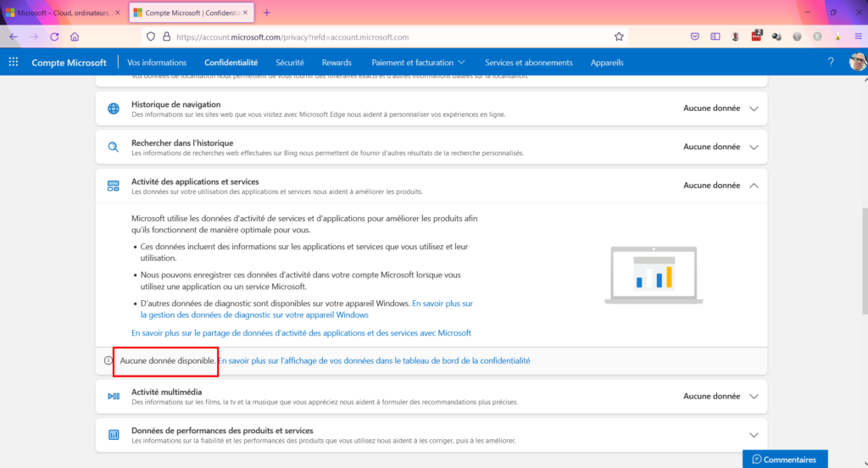Select the Confidentialité menu item
The width and height of the screenshot is (868, 468).
pos(231,63)
